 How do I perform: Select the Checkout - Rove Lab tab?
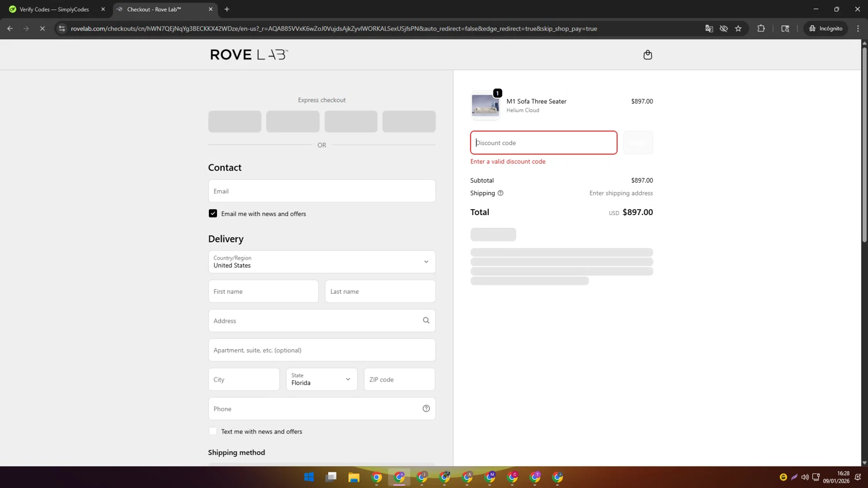[x=164, y=9]
